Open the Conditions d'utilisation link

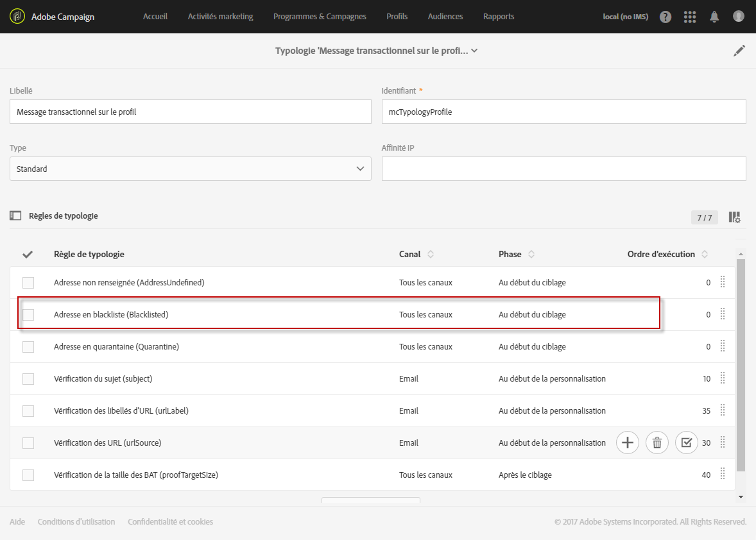coord(76,522)
